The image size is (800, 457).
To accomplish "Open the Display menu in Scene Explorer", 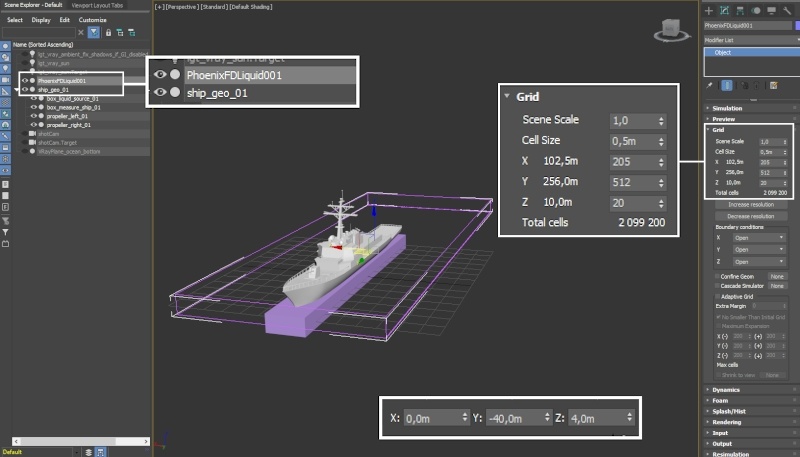I will click(41, 20).
